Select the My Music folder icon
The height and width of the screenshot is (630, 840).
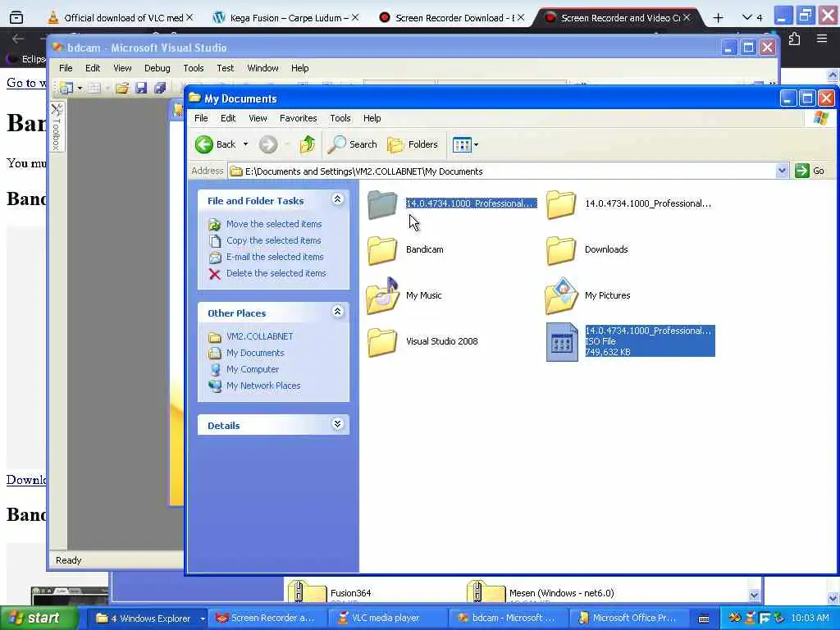coord(382,295)
